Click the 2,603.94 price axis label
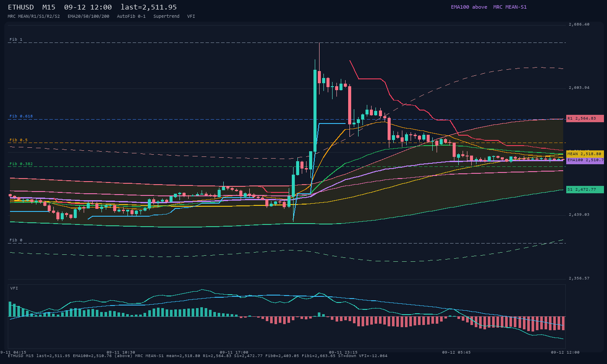This screenshot has width=607, height=364. pyautogui.click(x=579, y=88)
